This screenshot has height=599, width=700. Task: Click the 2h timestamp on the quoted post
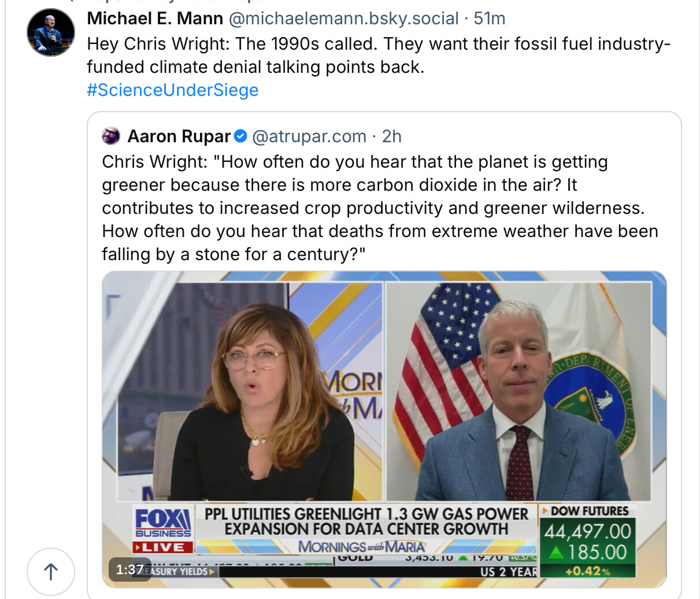tap(391, 136)
